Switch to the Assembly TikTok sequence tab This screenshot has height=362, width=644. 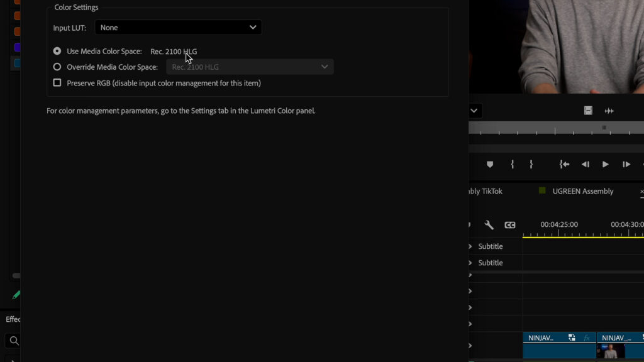pyautogui.click(x=484, y=191)
